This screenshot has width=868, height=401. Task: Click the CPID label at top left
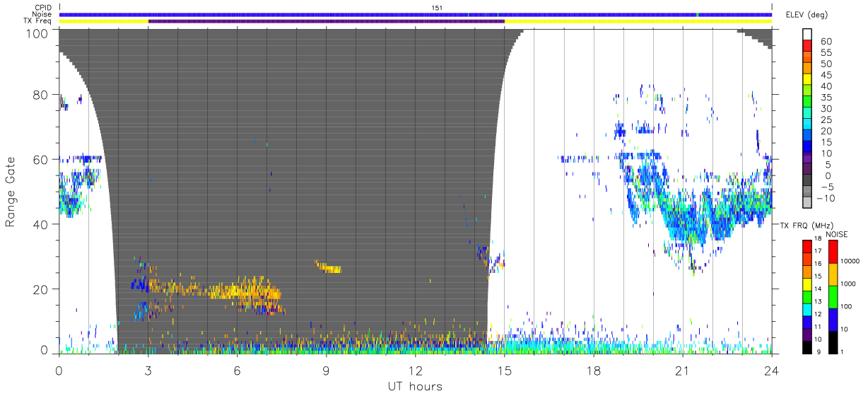click(44, 8)
